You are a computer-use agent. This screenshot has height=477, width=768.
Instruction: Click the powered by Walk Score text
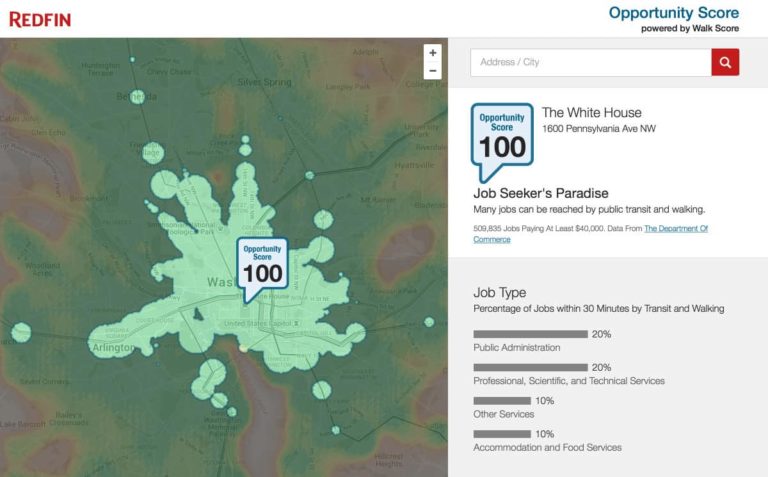pyautogui.click(x=690, y=29)
